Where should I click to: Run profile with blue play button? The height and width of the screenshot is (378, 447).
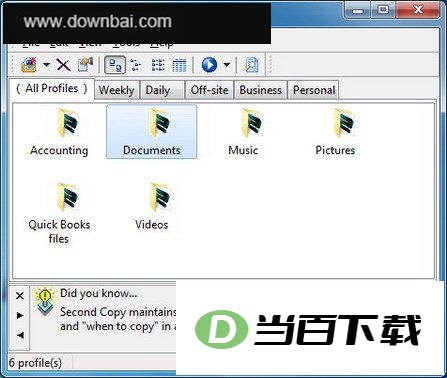pyautogui.click(x=209, y=65)
